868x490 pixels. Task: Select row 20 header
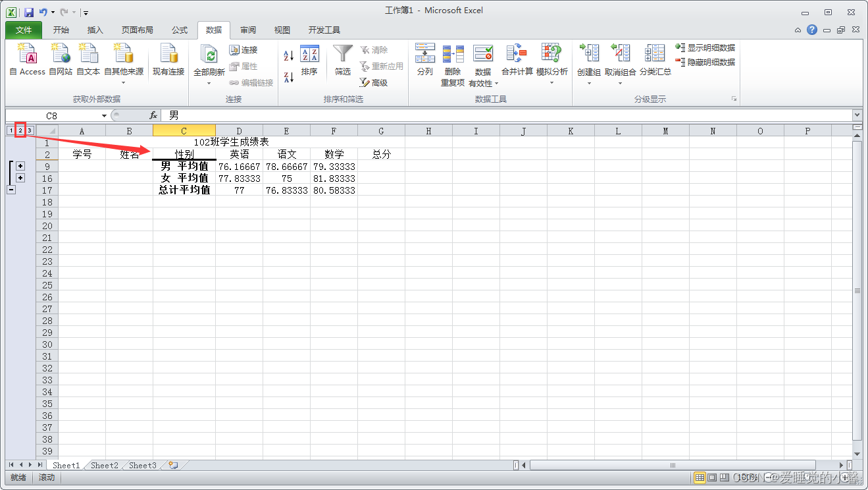[x=47, y=225]
